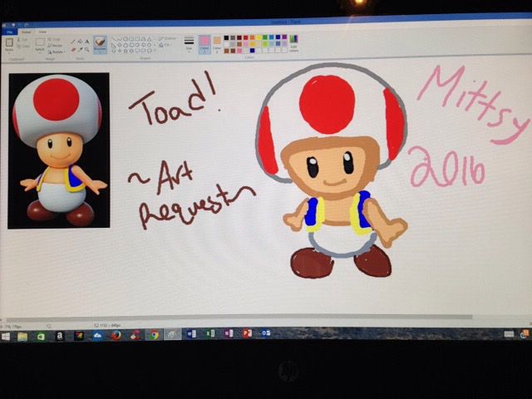Click the Toad reference photo on canvas
Image resolution: width=532 pixels, height=399 pixels.
coord(59,150)
